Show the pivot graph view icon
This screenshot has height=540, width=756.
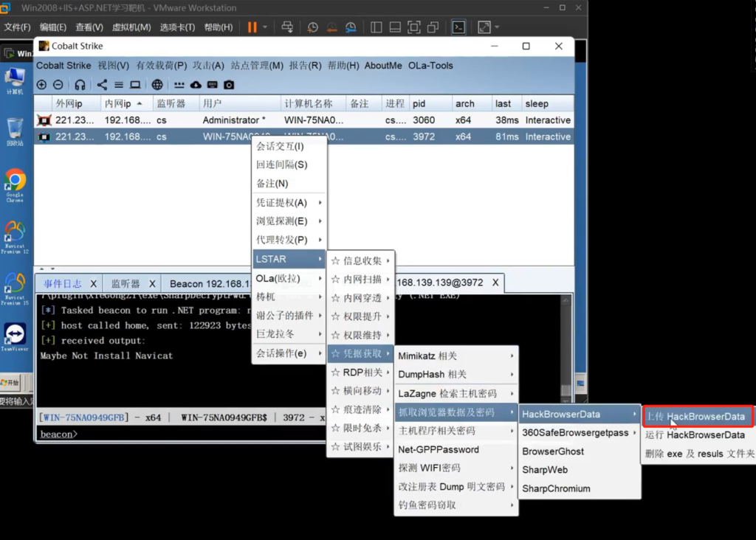(102, 85)
